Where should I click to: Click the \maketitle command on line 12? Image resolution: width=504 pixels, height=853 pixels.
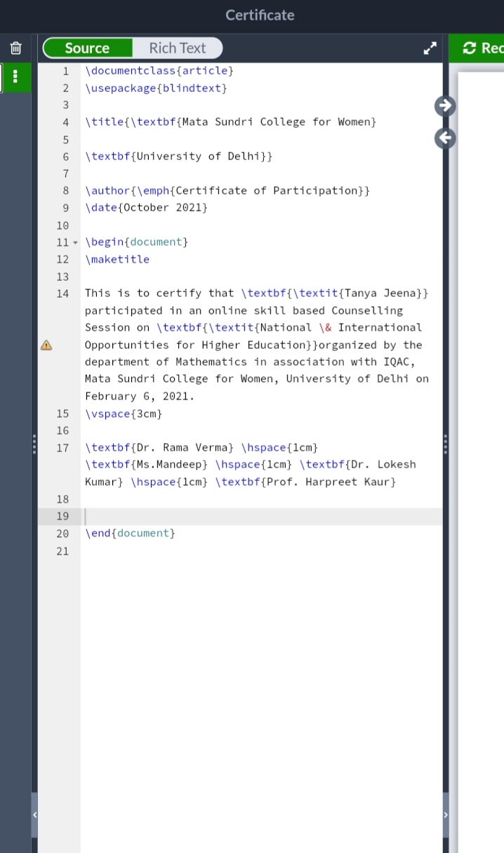pyautogui.click(x=117, y=259)
